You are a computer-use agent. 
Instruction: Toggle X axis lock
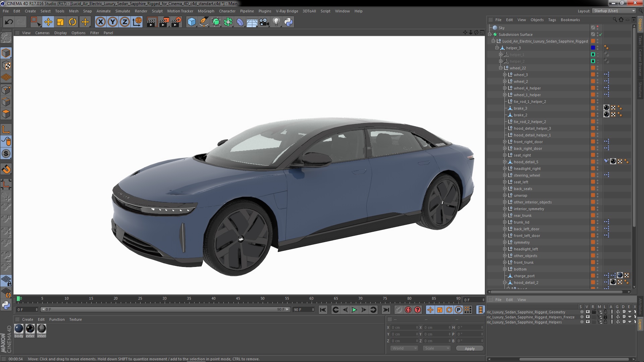100,22
